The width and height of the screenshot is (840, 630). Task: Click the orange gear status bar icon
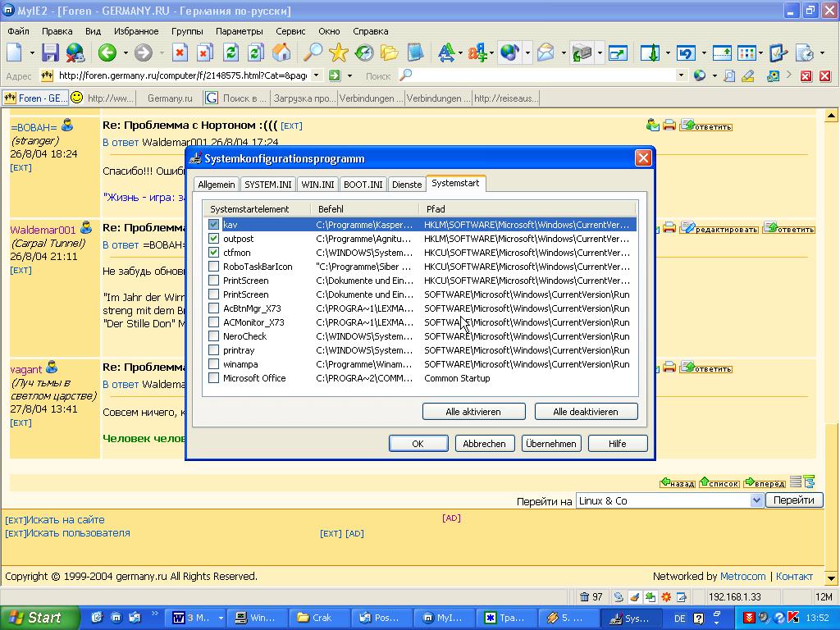[666, 597]
